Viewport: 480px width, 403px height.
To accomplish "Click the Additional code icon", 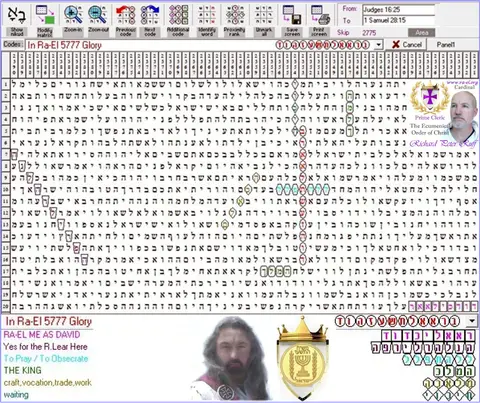I will pyautogui.click(x=178, y=14).
